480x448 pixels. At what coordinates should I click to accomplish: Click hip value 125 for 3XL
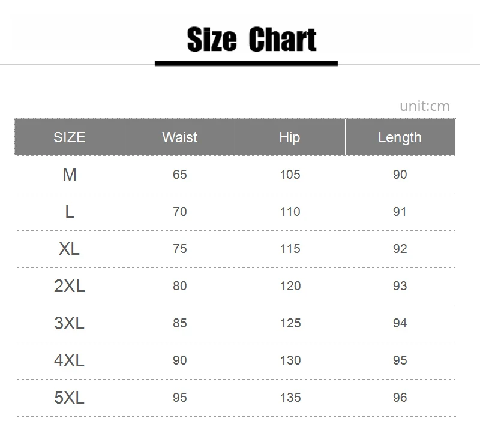coord(290,323)
